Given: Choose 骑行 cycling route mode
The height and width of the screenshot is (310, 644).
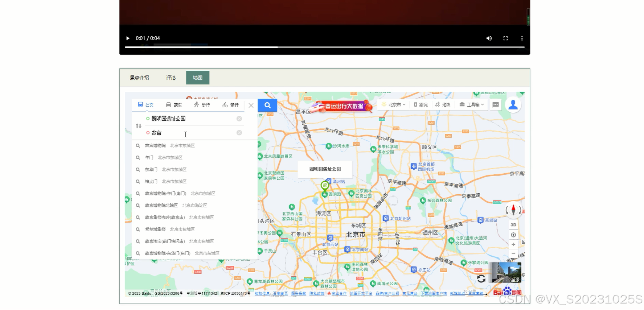Looking at the screenshot, I should (230, 105).
